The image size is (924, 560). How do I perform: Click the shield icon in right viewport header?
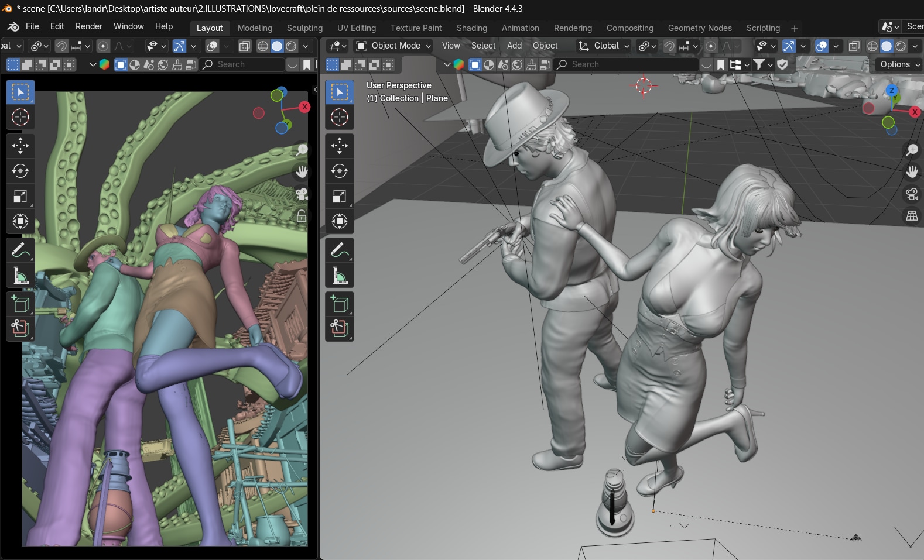click(x=782, y=64)
